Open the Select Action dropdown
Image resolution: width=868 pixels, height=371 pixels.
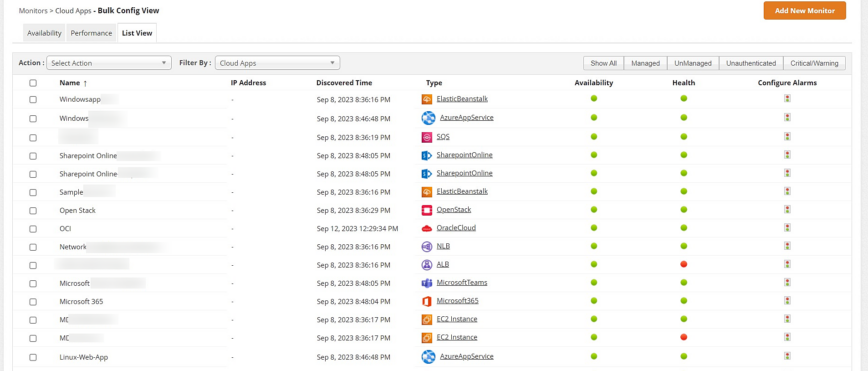109,63
